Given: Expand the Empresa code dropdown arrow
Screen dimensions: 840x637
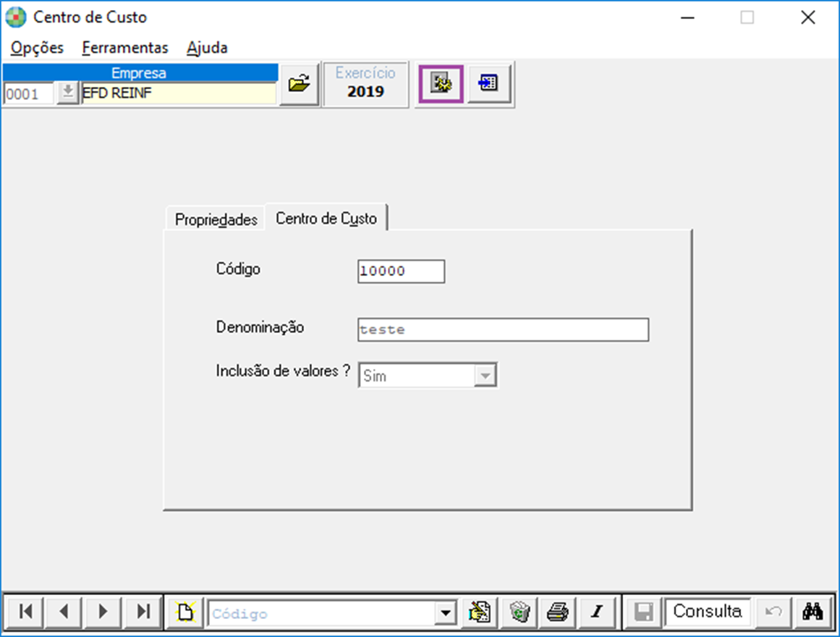Looking at the screenshot, I should [x=67, y=93].
